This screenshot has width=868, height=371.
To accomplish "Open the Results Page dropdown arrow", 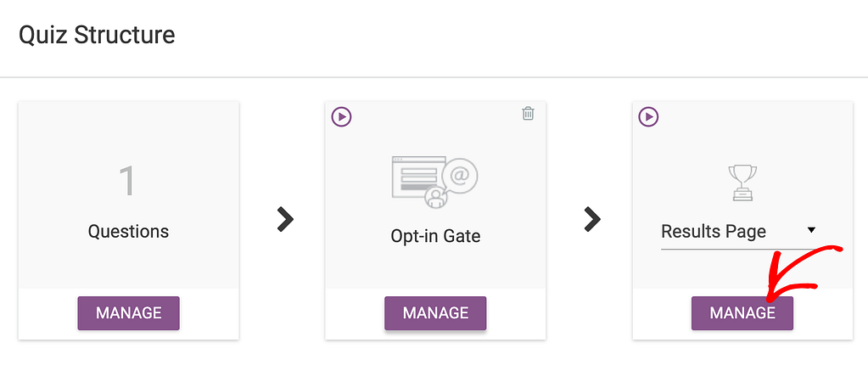I will [811, 230].
